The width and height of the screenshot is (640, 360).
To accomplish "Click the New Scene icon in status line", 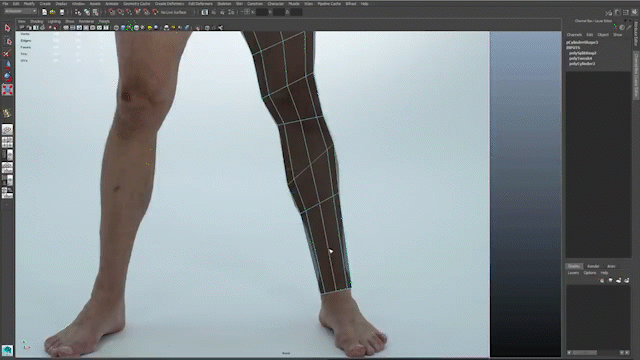I will tap(44, 12).
